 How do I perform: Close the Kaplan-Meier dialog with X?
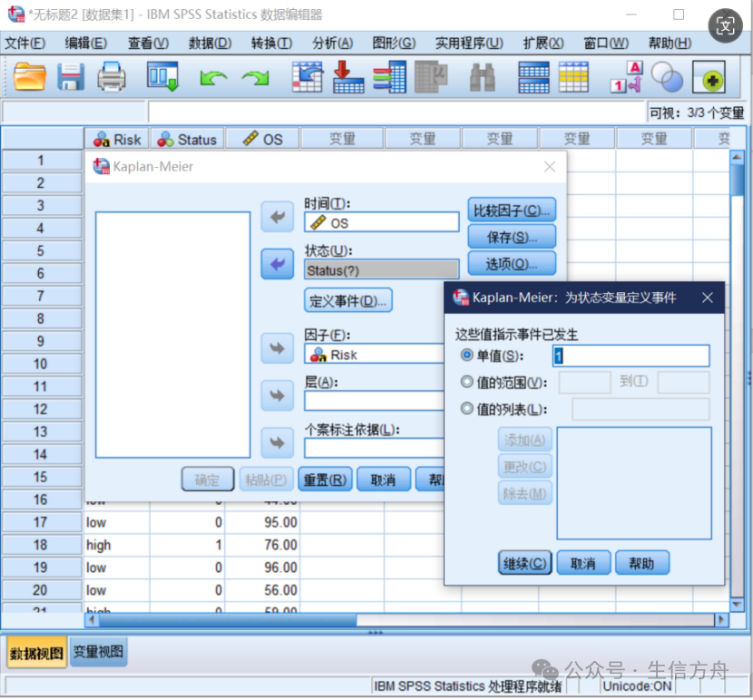coord(550,167)
